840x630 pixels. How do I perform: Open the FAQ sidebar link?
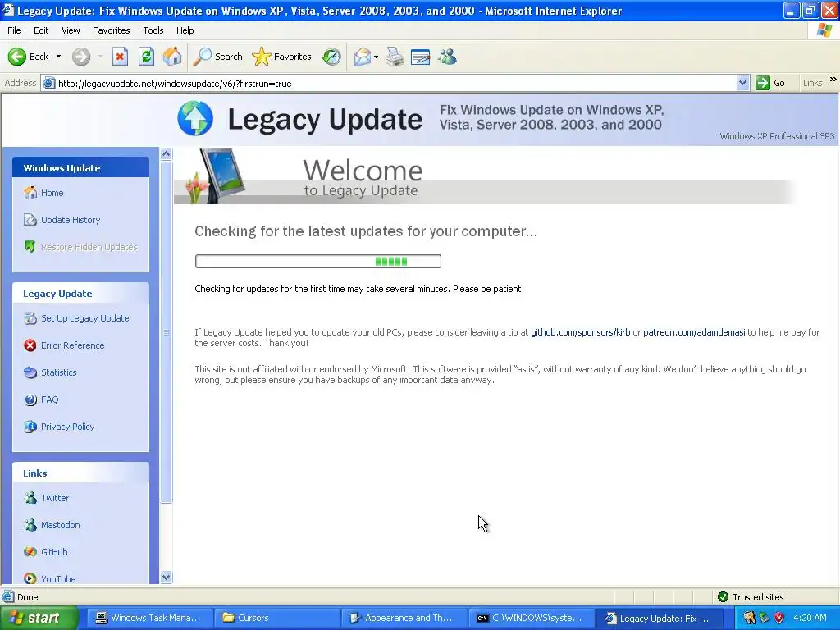[x=49, y=399]
